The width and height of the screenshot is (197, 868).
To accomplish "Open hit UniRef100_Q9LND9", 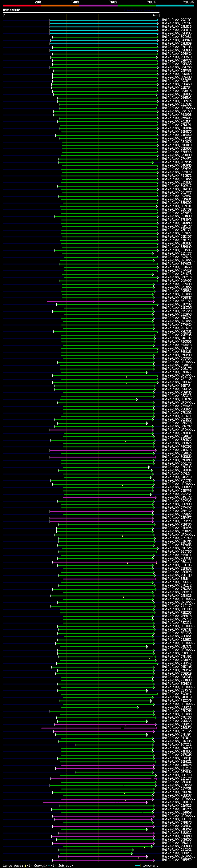I will [177, 43].
